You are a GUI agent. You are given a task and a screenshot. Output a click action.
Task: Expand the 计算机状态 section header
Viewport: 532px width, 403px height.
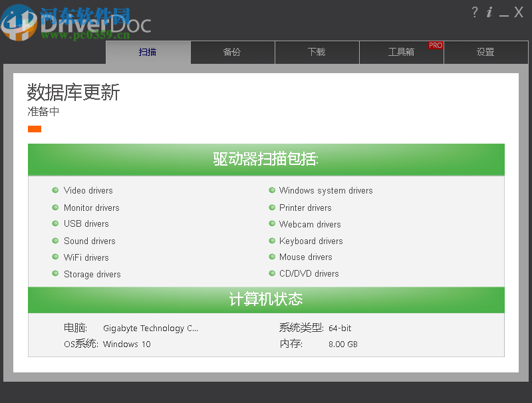[x=266, y=300]
